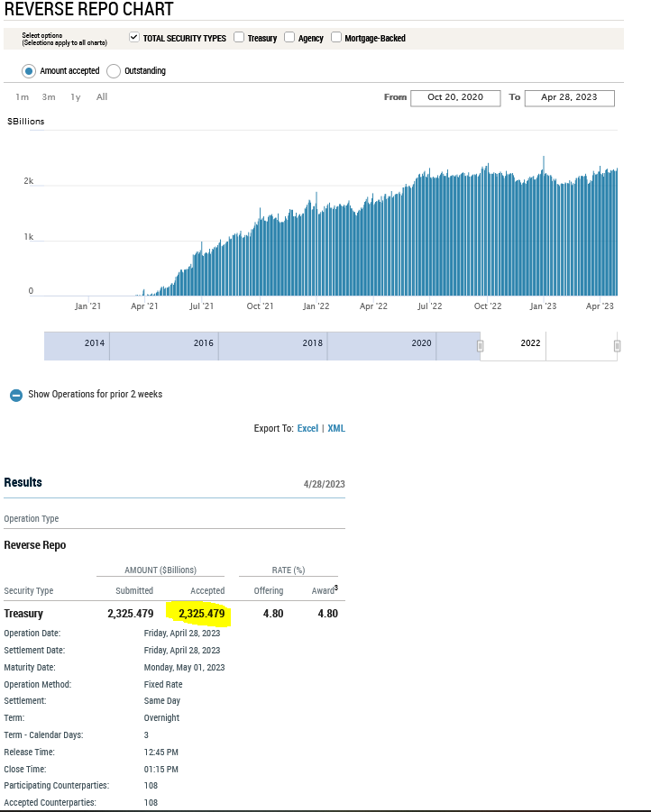Click 2020 in the timeline navigator
651x812 pixels.
click(421, 342)
